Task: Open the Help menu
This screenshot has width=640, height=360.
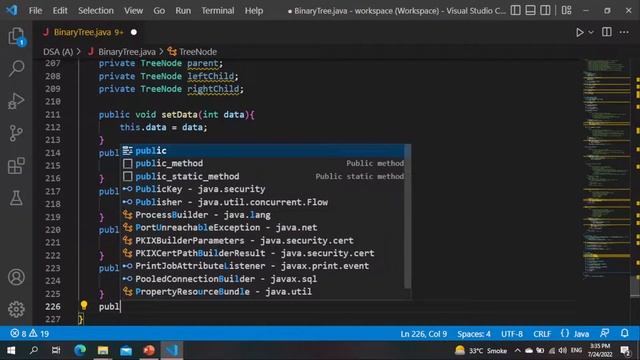Action: (x=254, y=11)
